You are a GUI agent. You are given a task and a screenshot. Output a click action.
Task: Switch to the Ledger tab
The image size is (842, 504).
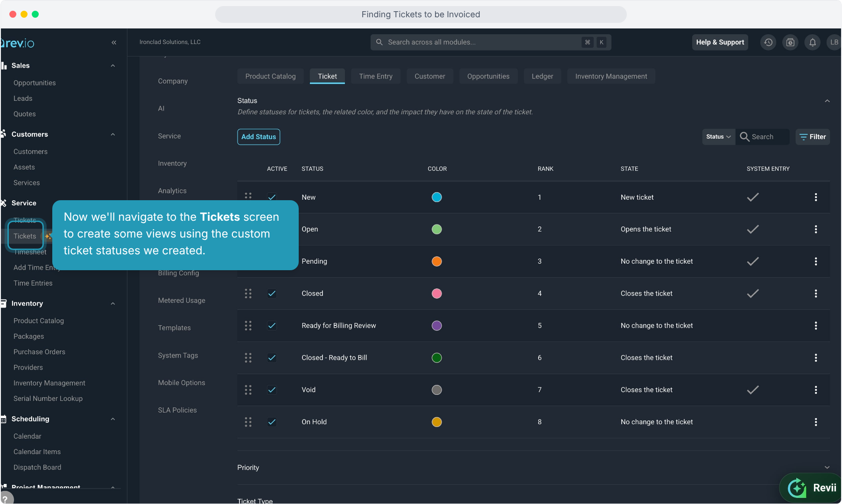542,76
